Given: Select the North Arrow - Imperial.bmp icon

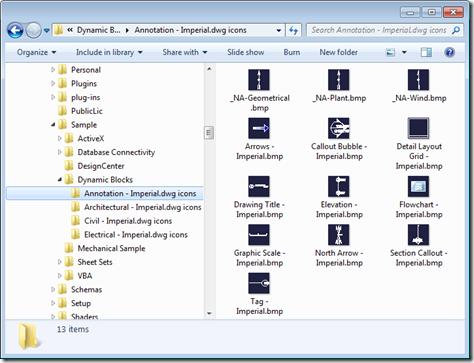Looking at the screenshot, I should [x=338, y=235].
